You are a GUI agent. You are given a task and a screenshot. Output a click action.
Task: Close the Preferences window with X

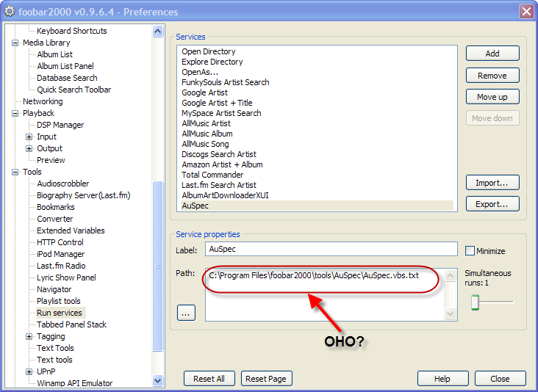[x=526, y=11]
